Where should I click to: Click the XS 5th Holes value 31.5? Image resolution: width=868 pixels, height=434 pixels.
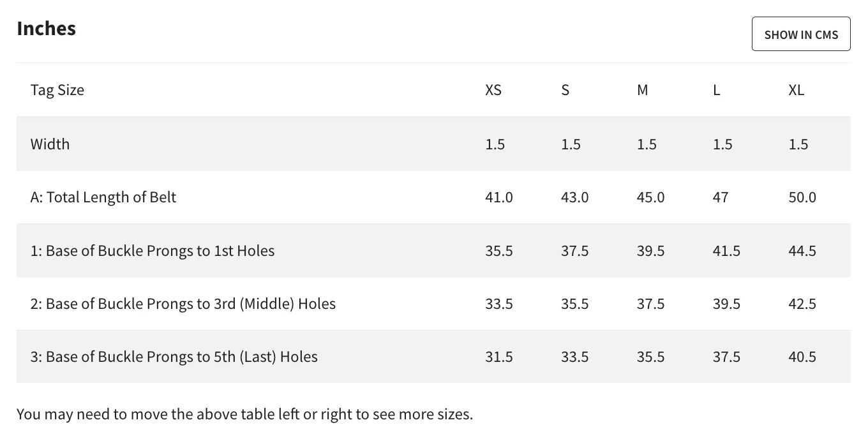pos(498,357)
